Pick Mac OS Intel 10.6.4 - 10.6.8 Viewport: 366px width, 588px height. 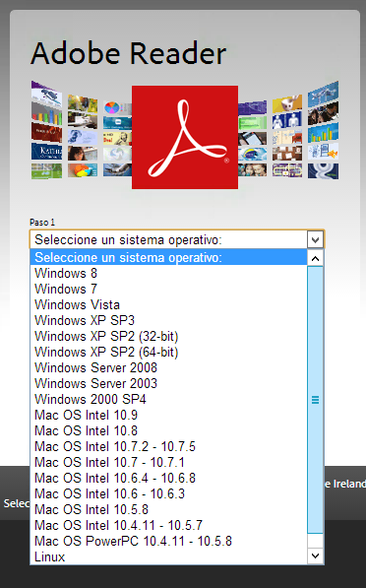pos(168,478)
